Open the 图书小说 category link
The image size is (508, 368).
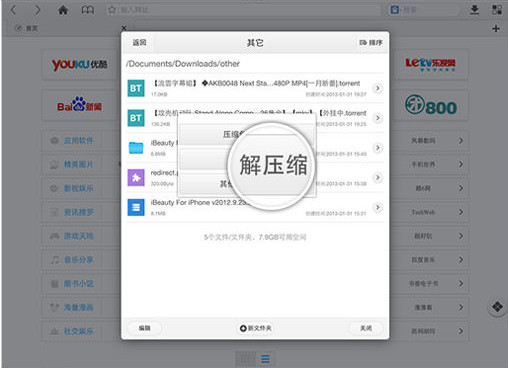(x=78, y=284)
